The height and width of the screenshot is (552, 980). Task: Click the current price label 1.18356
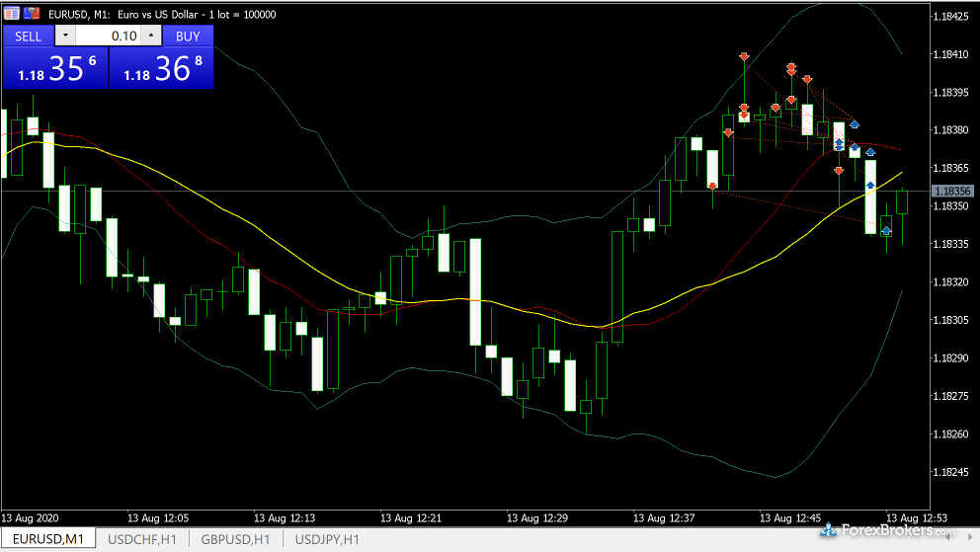(x=952, y=192)
